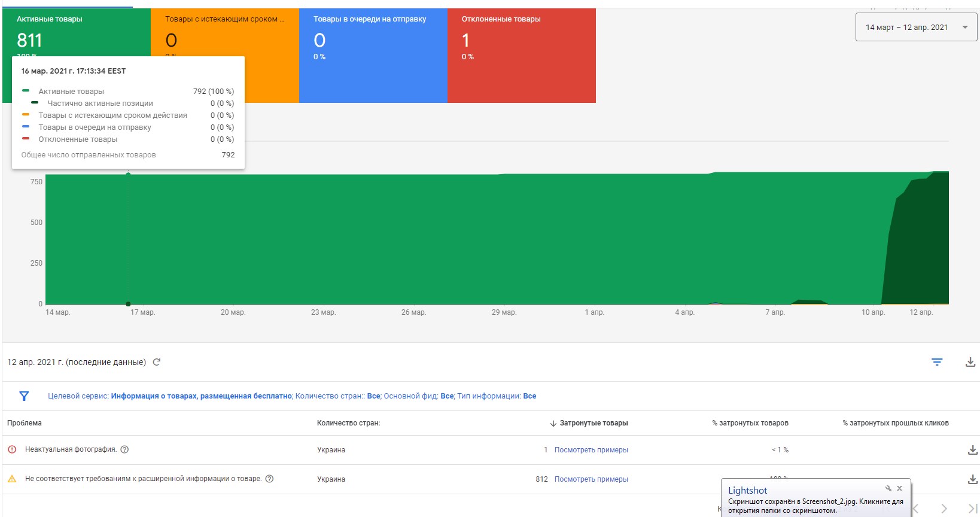
Task: Edit the Тип информации: Все filter
Action: (497, 396)
